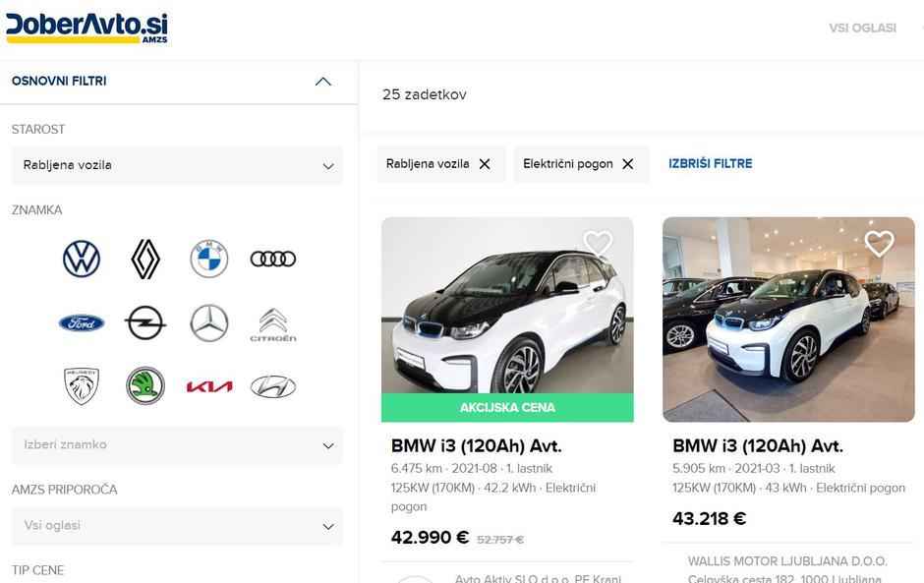Open the Izberi znamko dropdown
The image size is (924, 583).
[177, 445]
